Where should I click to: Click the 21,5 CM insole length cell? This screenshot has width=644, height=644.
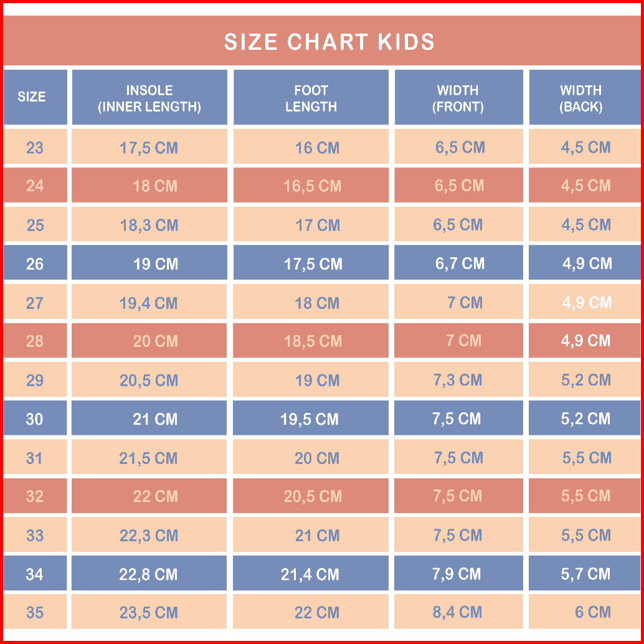(149, 458)
